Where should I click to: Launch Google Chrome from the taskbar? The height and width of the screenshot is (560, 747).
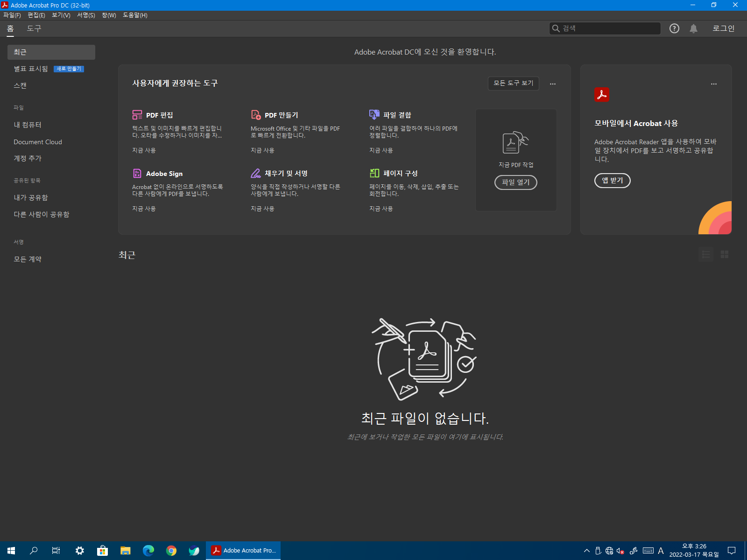[x=171, y=551]
